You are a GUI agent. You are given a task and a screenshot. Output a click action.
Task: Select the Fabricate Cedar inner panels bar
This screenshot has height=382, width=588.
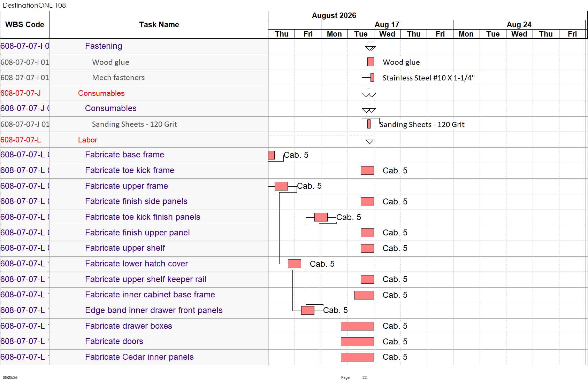pos(357,357)
